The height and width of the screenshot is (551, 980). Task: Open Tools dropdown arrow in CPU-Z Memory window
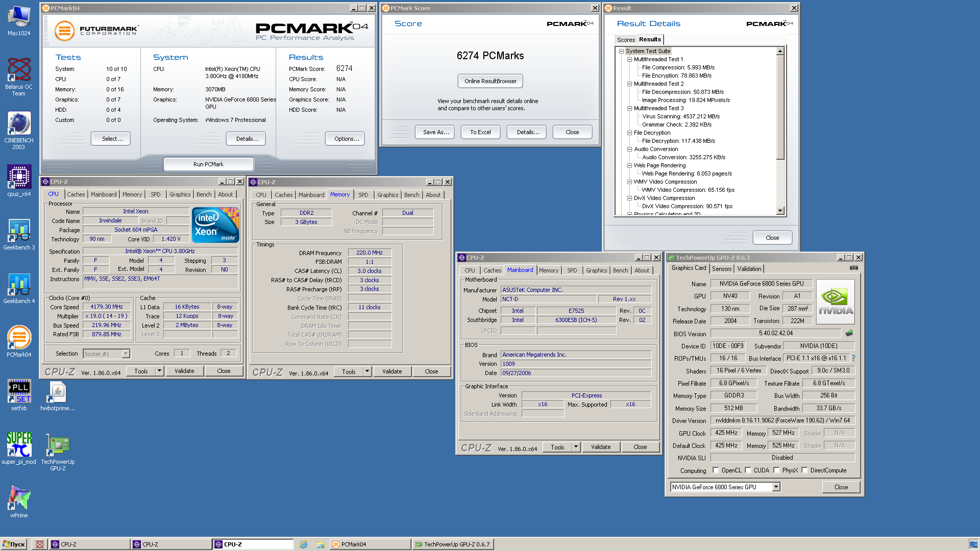click(367, 371)
